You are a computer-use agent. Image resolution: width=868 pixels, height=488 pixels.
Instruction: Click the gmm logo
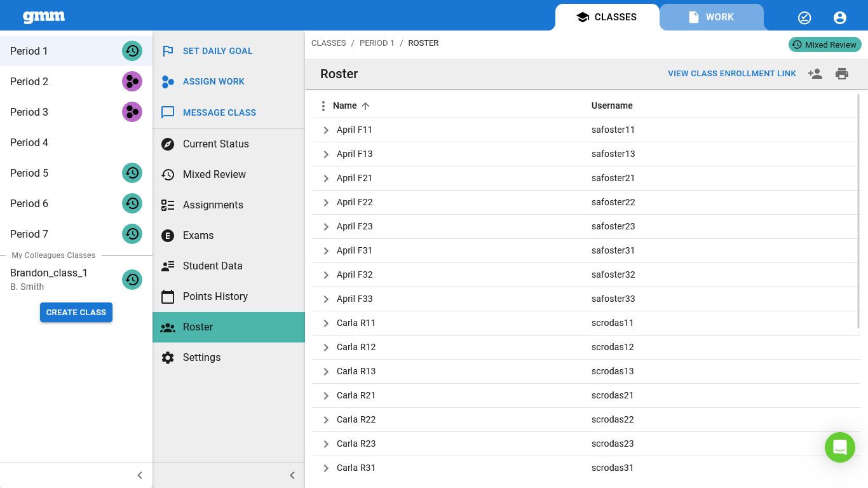coord(44,17)
